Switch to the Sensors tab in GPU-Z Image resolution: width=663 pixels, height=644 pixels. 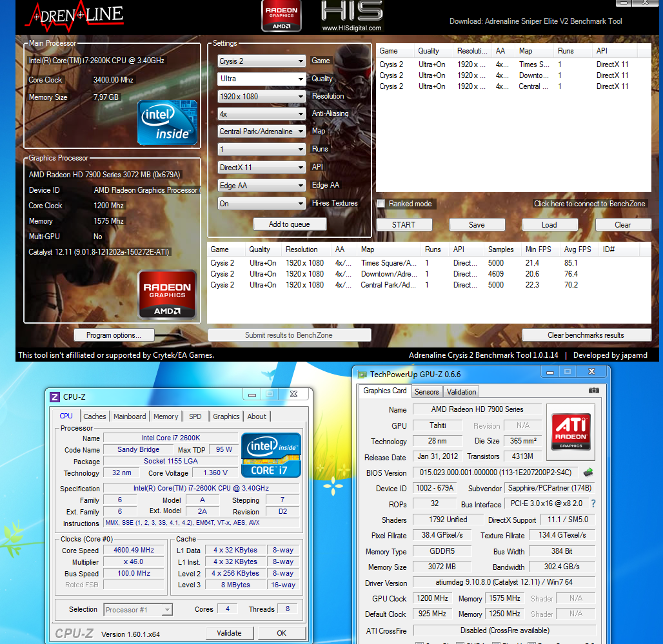pos(427,392)
